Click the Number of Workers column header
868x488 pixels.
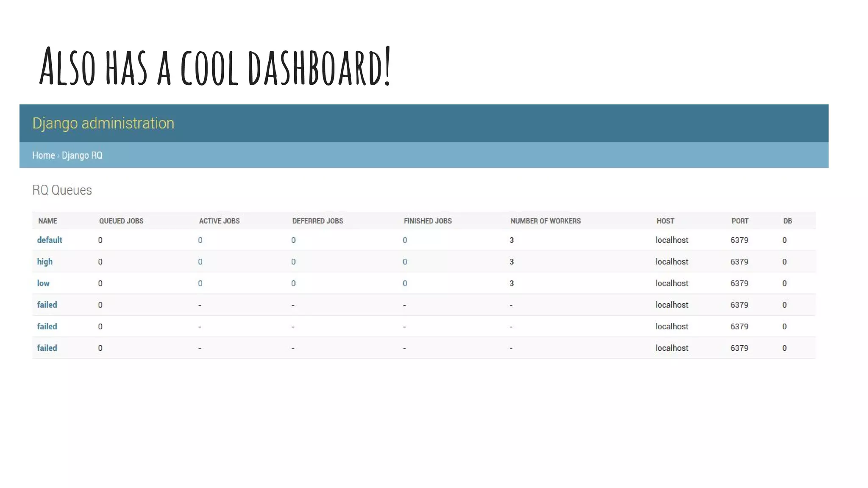(x=545, y=221)
